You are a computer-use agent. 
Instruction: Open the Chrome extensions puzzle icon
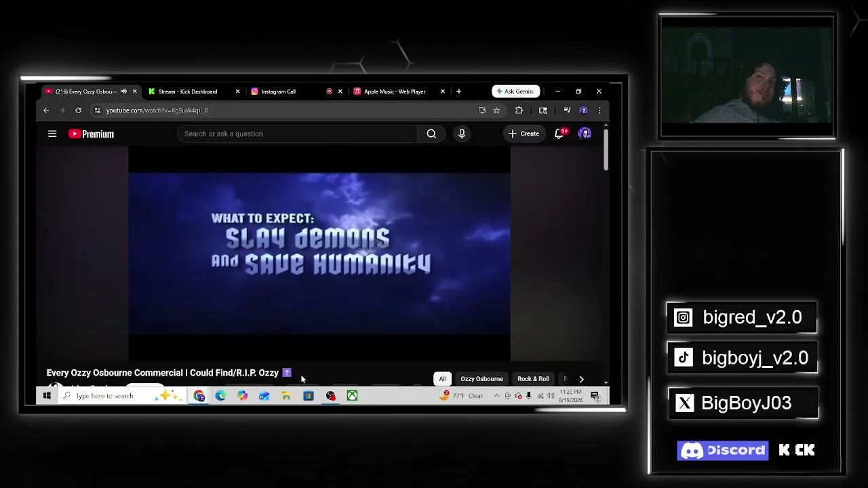click(519, 110)
